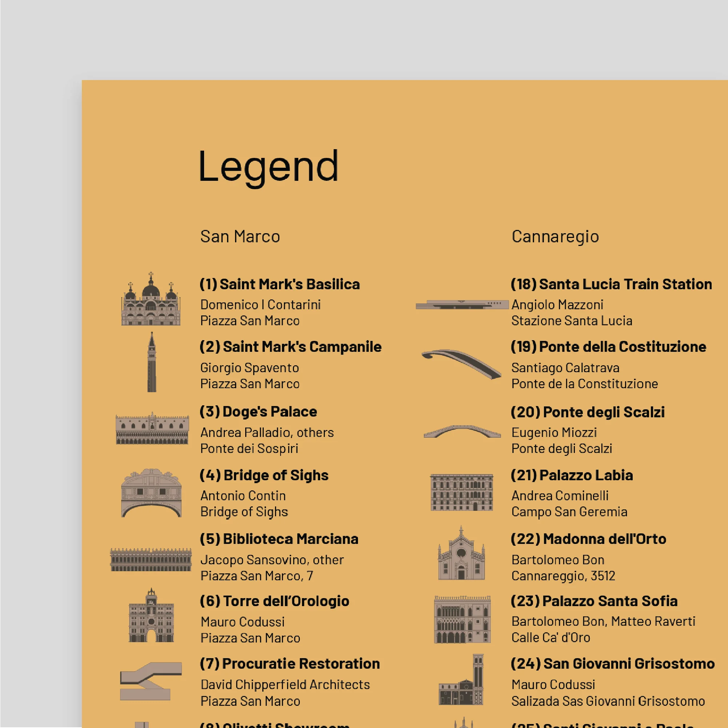The height and width of the screenshot is (728, 728).
Task: Click the Saint Mark's Campanile tower icon
Action: pos(151,362)
